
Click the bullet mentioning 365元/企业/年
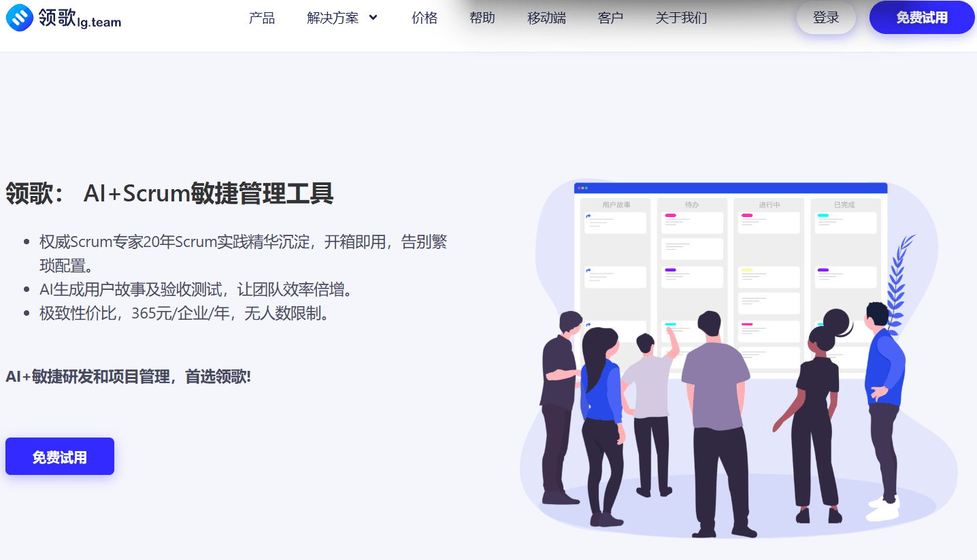[x=184, y=314]
